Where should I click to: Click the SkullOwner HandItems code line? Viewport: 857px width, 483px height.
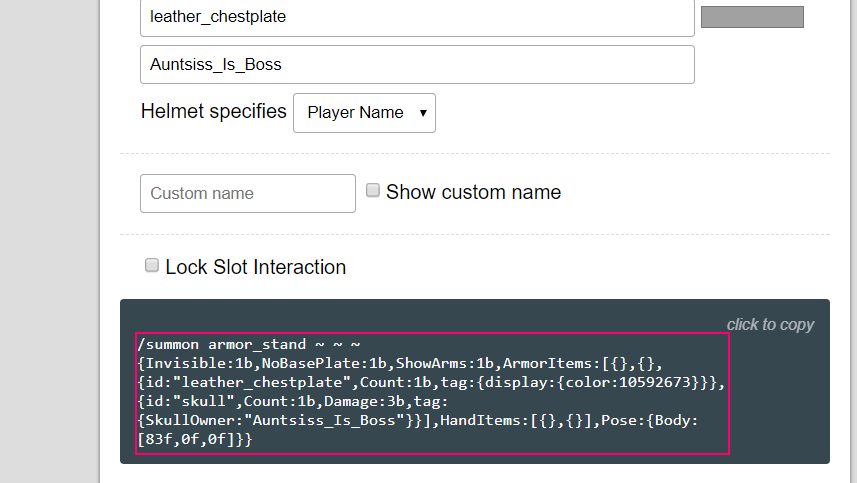click(x=418, y=420)
